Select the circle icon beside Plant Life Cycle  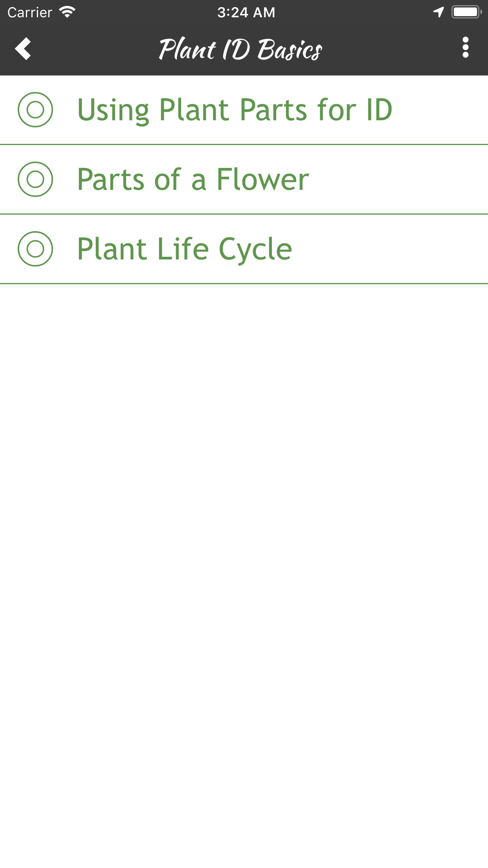[x=35, y=249]
